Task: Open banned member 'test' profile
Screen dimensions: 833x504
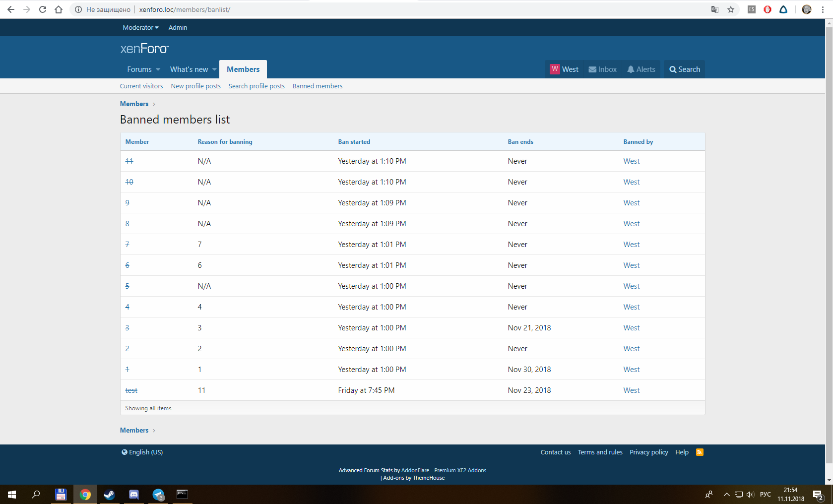Action: click(x=131, y=390)
